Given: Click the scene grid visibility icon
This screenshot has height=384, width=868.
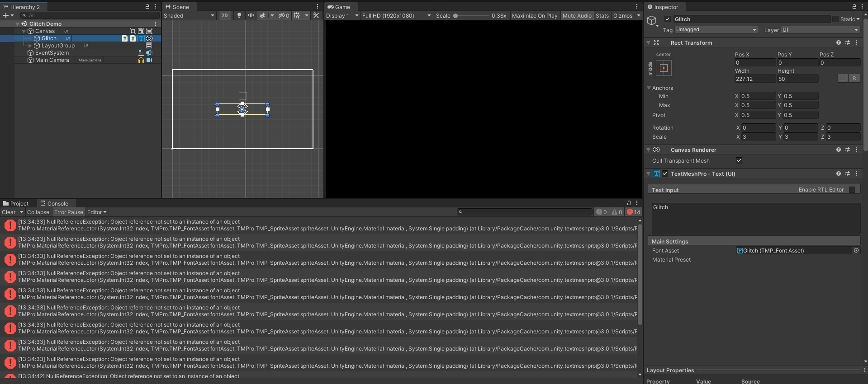Looking at the screenshot, I should [x=297, y=15].
